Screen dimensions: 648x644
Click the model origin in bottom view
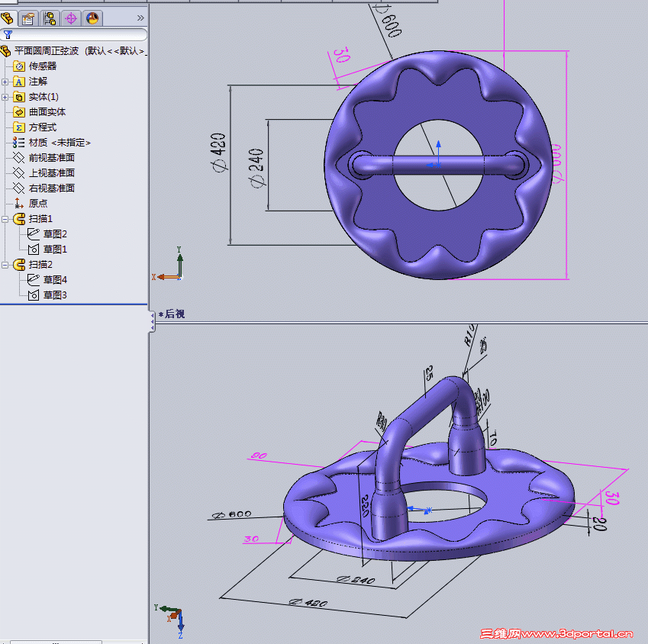click(x=428, y=510)
